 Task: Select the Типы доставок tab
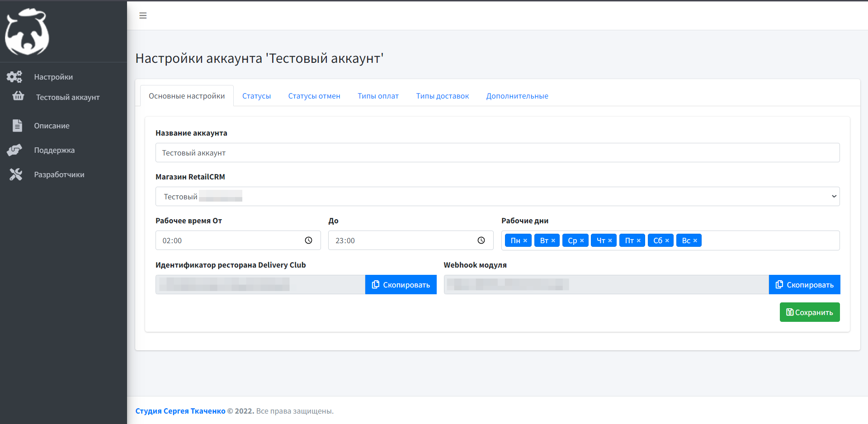pyautogui.click(x=442, y=96)
